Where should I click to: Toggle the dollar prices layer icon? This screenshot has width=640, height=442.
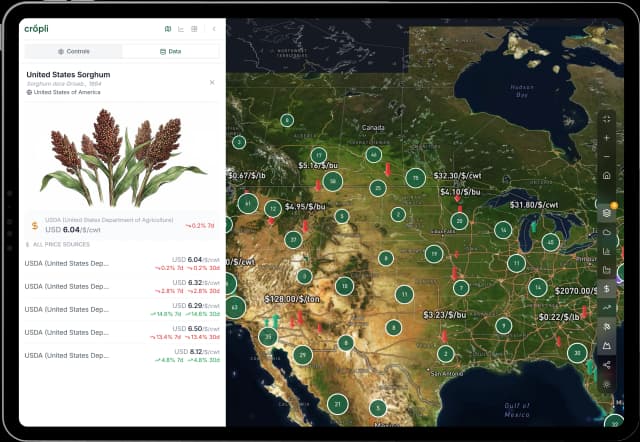(x=607, y=289)
